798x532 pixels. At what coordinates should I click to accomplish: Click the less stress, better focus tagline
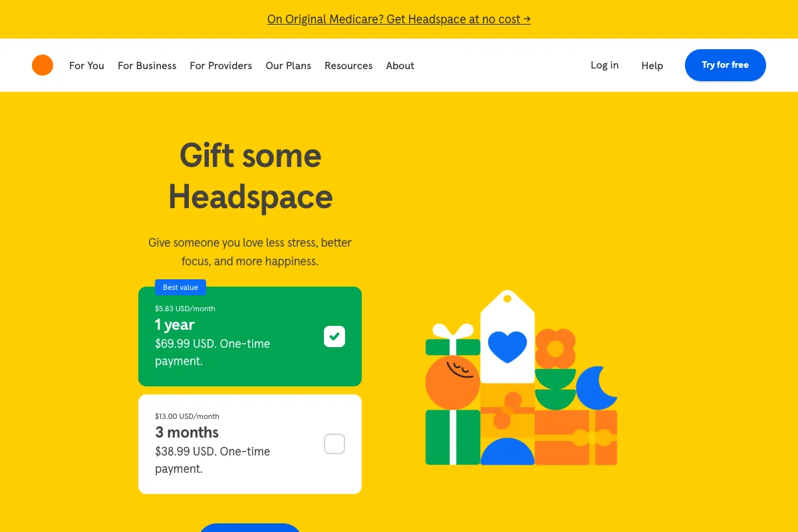250,252
